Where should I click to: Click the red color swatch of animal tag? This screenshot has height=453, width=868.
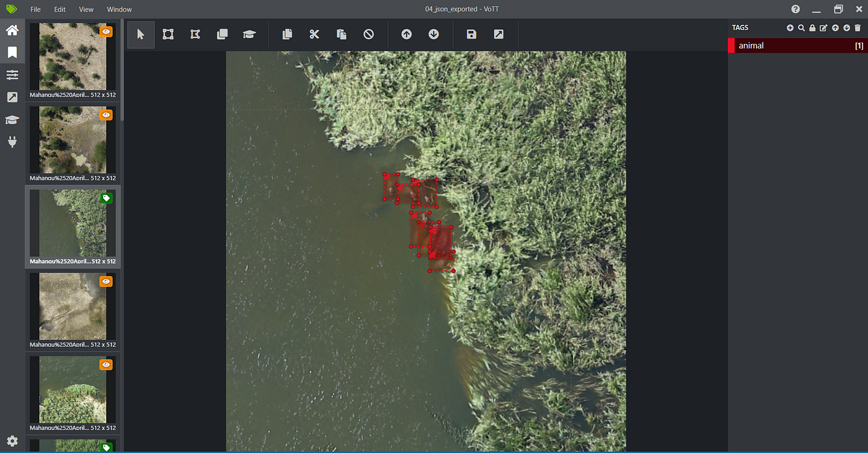(x=731, y=45)
